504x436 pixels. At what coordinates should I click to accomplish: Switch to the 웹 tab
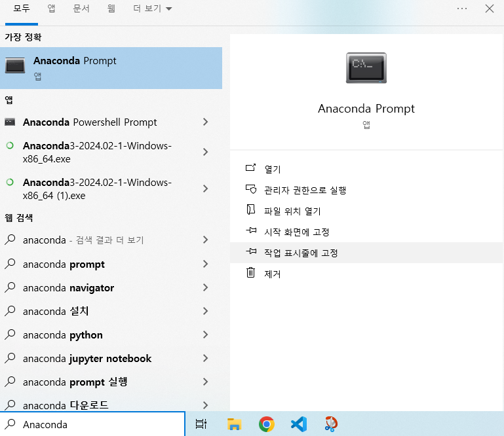(111, 9)
